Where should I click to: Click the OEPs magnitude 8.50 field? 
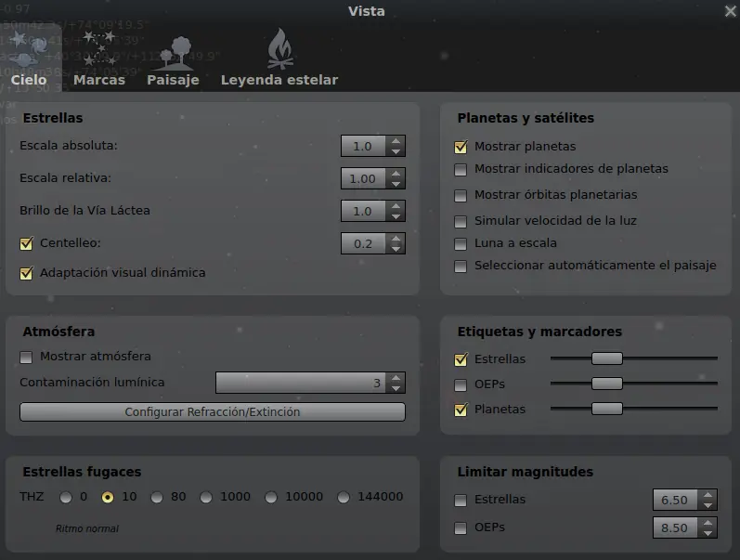coord(675,527)
